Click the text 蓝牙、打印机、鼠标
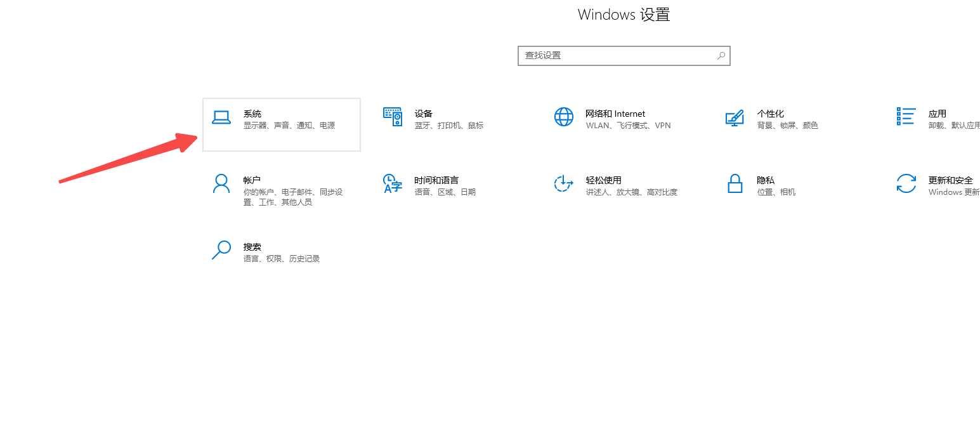 [449, 126]
